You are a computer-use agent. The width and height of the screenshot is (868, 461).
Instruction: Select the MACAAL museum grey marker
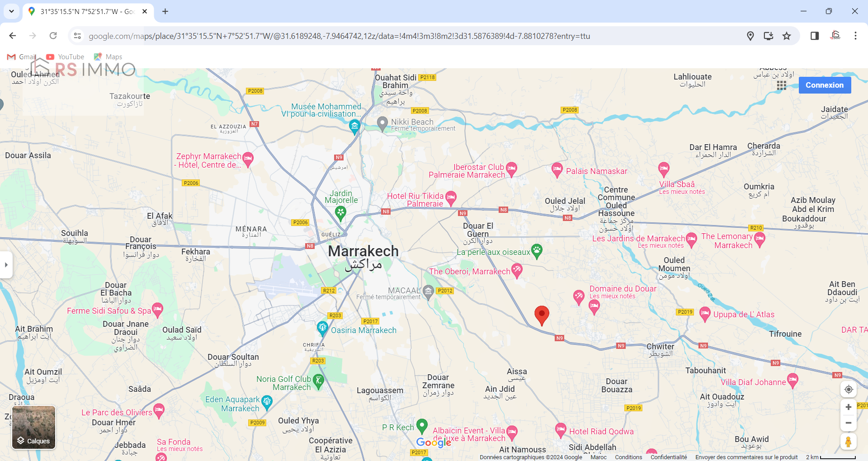(x=428, y=292)
